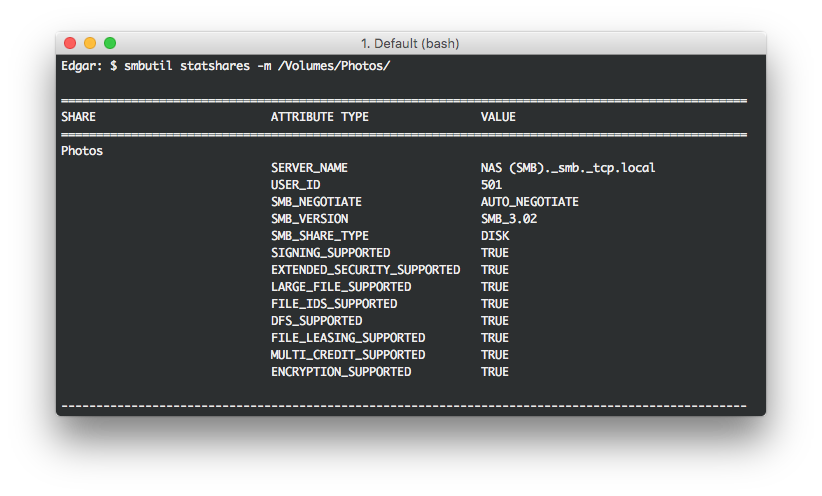Click the USER_ID attribute
822x496 pixels.
pyautogui.click(x=295, y=185)
